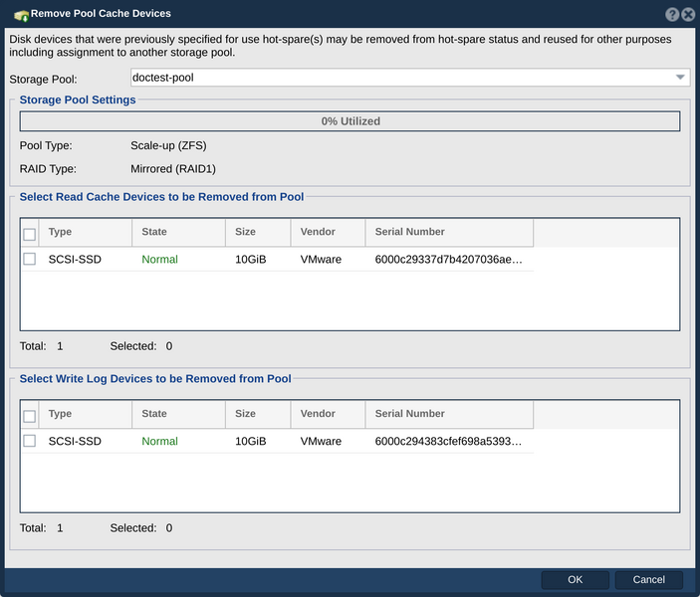Sort Read Cache table by Size column

coord(258,232)
